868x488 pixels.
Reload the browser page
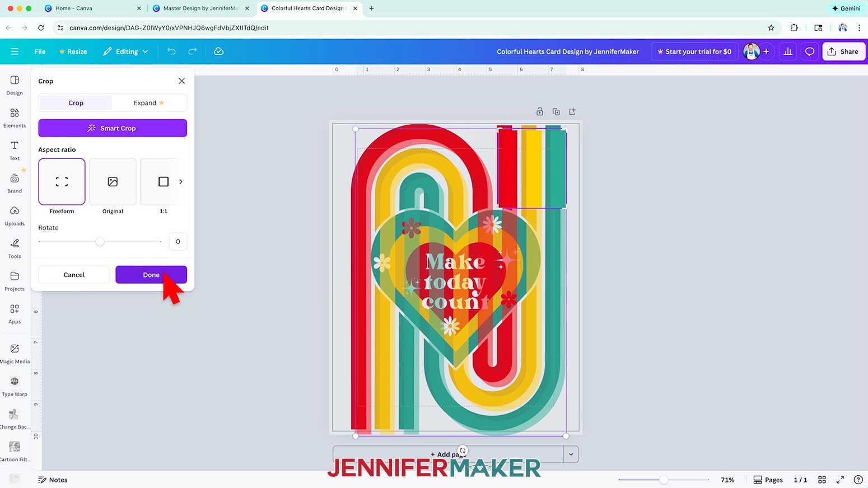pos(41,27)
